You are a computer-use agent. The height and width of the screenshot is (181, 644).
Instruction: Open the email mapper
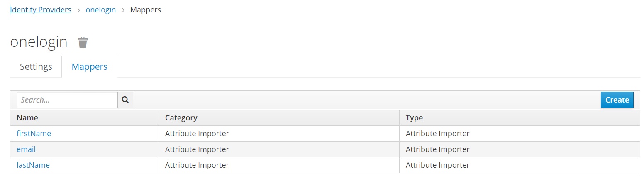coord(26,149)
